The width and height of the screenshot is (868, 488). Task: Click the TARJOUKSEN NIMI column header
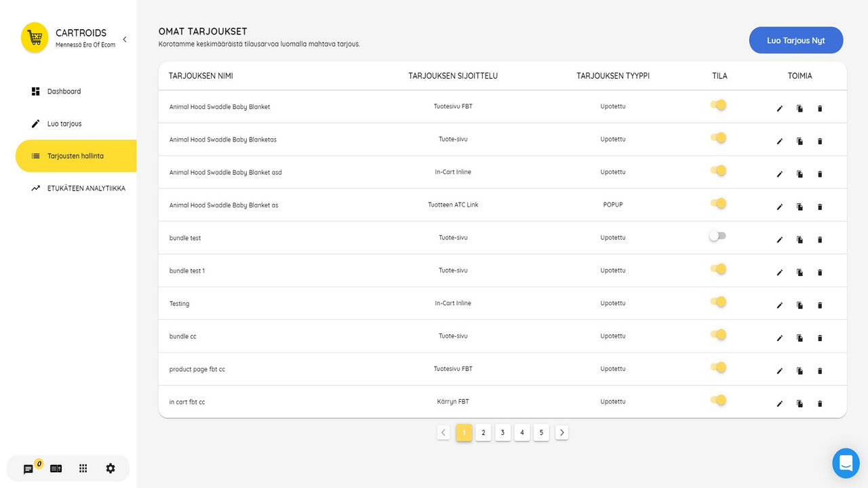click(x=201, y=76)
